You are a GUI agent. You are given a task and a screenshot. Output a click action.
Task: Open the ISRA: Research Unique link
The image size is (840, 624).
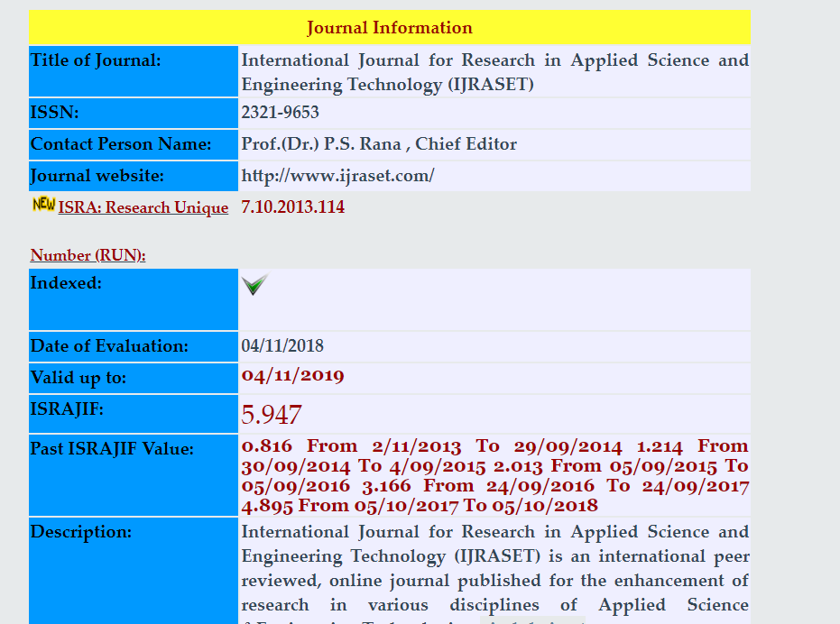tap(143, 208)
